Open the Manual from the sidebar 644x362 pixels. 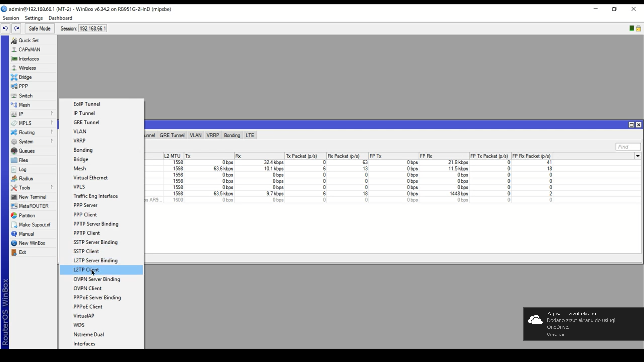pos(33,234)
